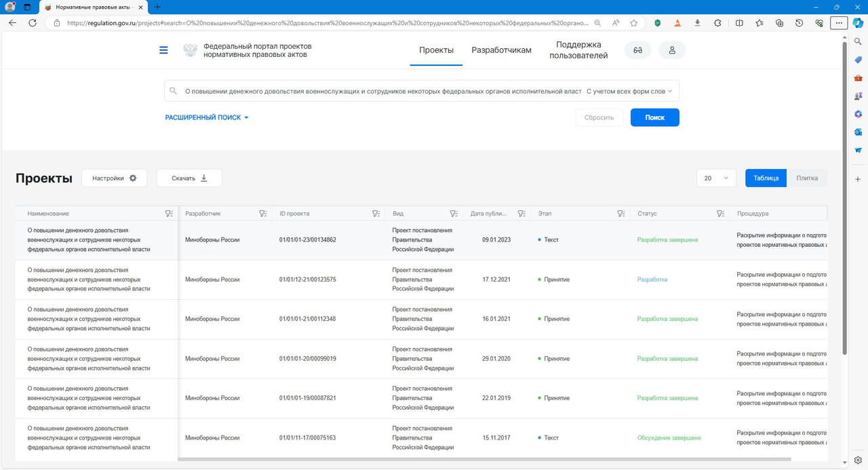The width and height of the screenshot is (868, 470).
Task: Filter the Дата публикации column
Action: [521, 214]
